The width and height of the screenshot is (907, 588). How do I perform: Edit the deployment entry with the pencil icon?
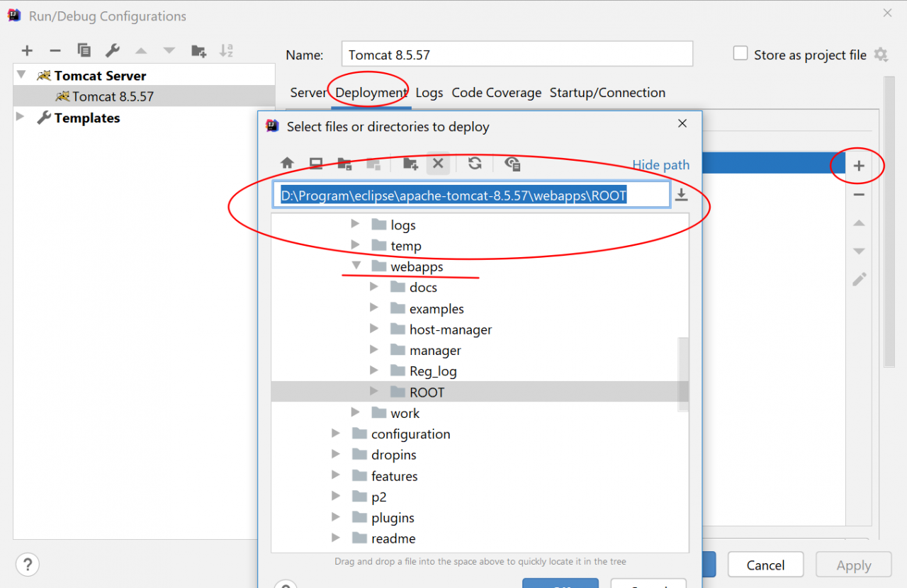859,279
